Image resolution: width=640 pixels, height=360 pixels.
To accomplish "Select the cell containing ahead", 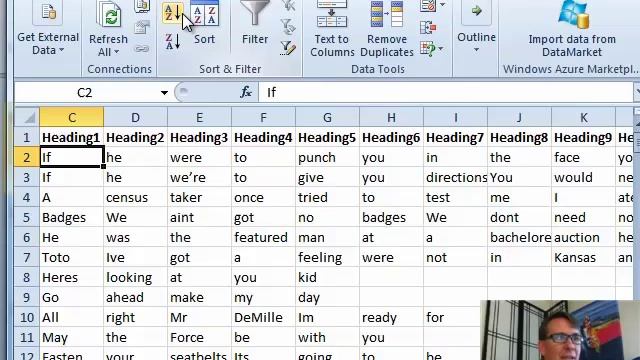I will click(136, 298).
